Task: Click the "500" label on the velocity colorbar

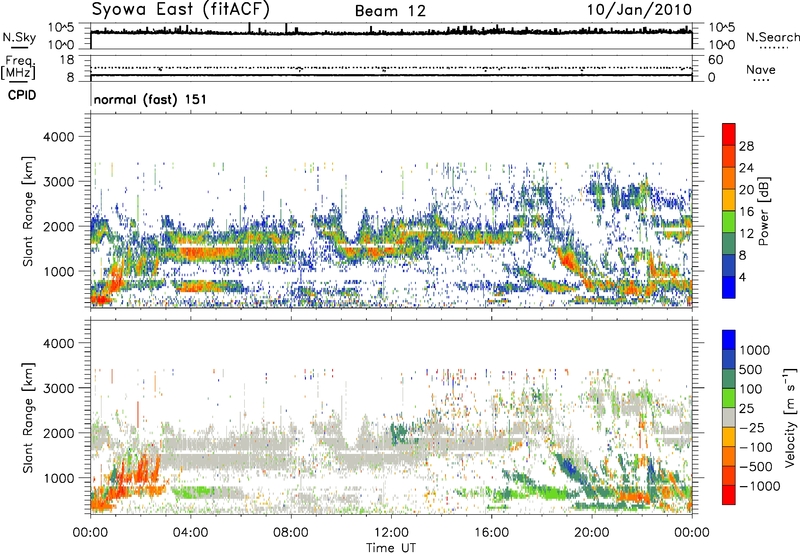Action: tap(751, 370)
